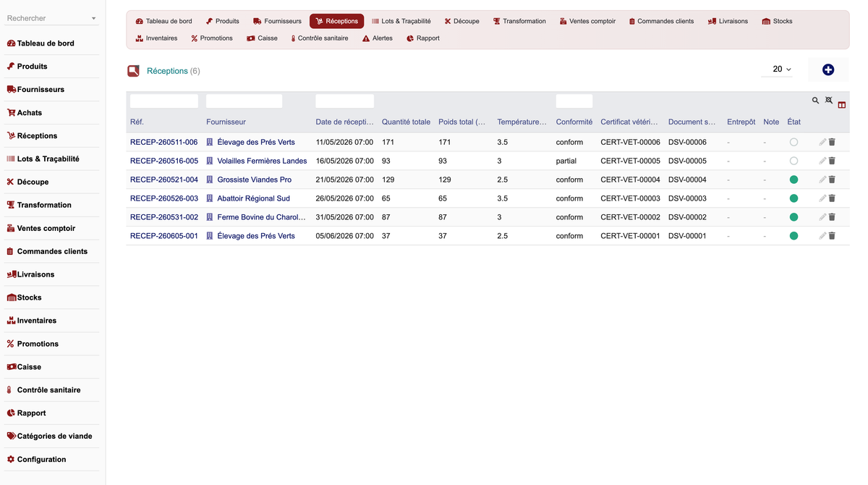
Task: Delete reception RECEP-260526-003 with trash icon
Action: (x=832, y=198)
